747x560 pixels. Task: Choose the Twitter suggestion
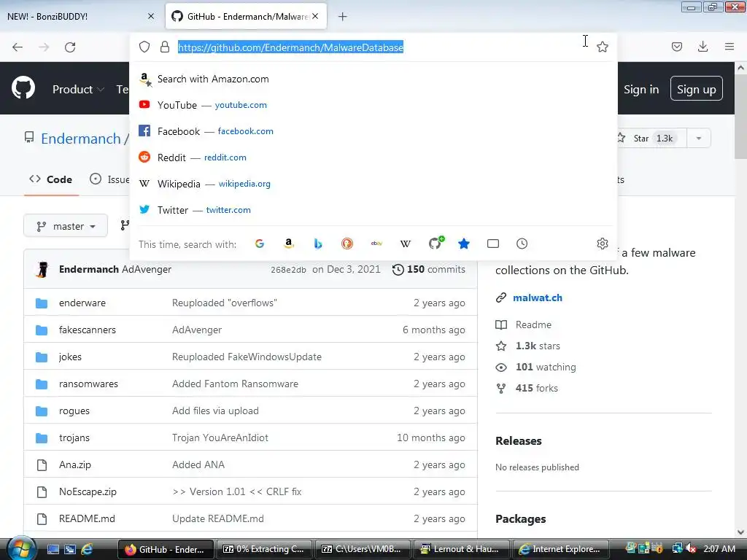[373, 210]
